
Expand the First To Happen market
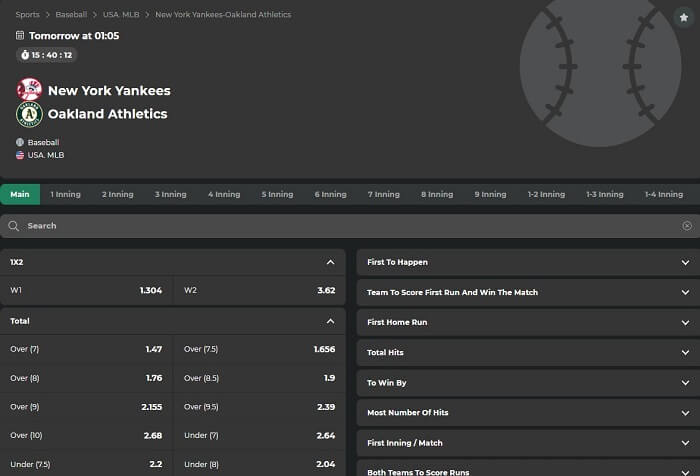coord(528,262)
